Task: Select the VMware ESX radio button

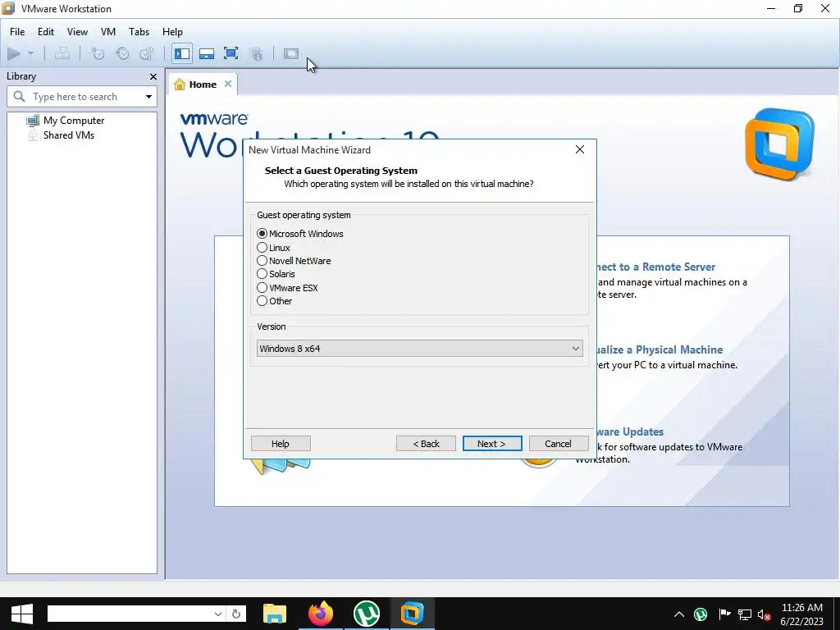Action: tap(262, 288)
